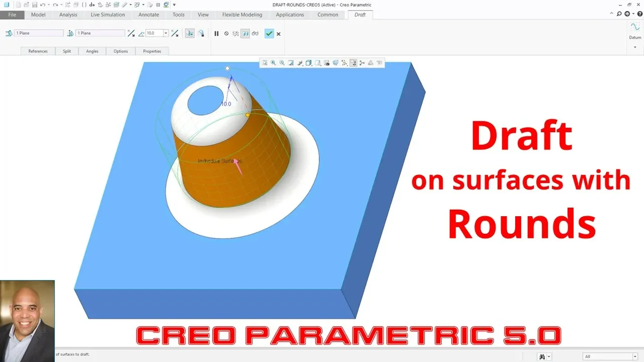Accept the draft with the green checkmark
This screenshot has height=362, width=644.
tap(269, 34)
